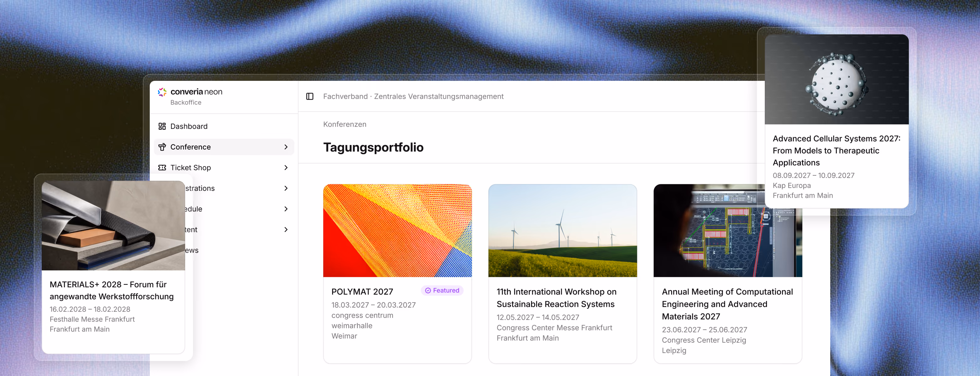The height and width of the screenshot is (376, 980).
Task: Click the Weimar city text
Action: [x=344, y=336]
